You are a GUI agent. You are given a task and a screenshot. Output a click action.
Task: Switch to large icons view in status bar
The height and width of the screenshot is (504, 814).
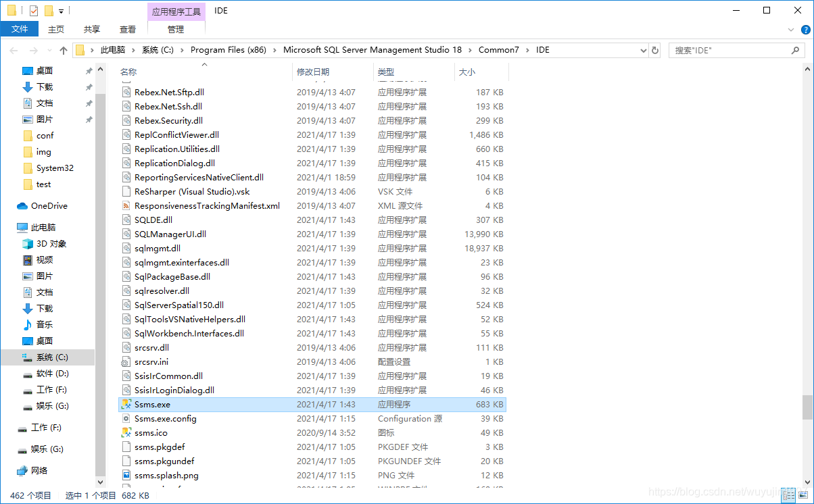[803, 496]
